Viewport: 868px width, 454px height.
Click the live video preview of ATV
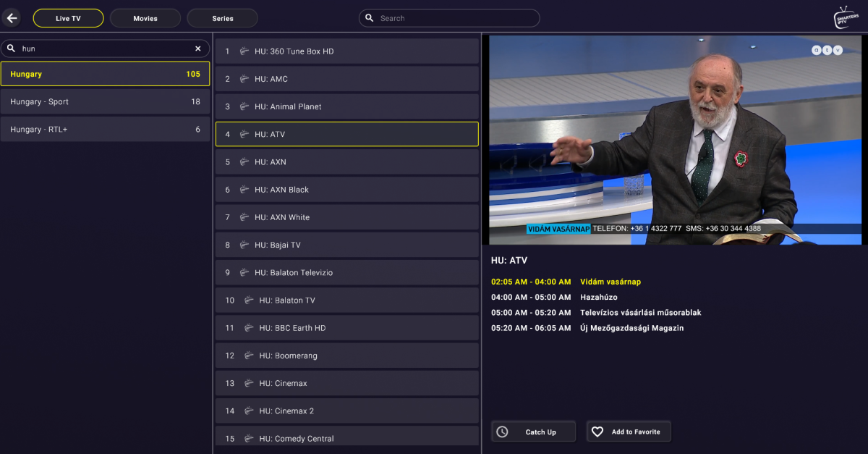[675, 140]
